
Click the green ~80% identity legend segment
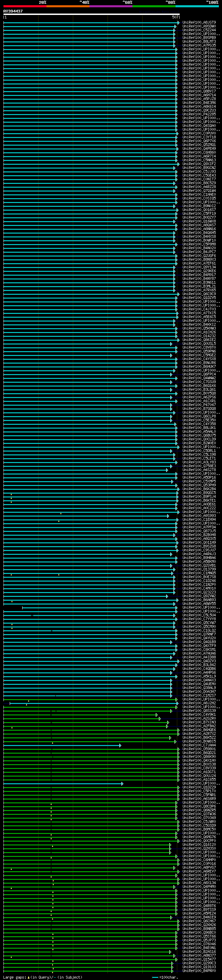(x=154, y=7)
